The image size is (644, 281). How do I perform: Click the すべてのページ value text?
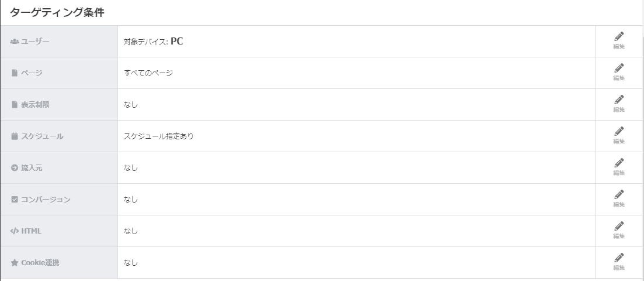pyautogui.click(x=148, y=73)
